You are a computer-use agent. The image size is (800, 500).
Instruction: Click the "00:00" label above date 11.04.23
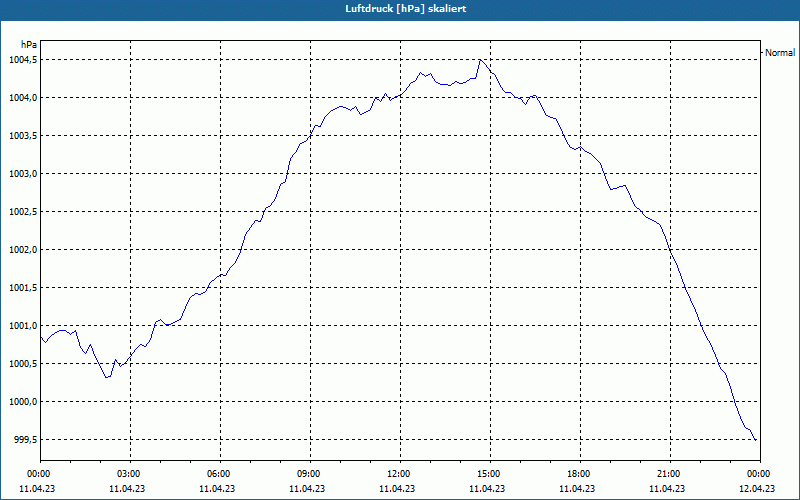coord(37,474)
